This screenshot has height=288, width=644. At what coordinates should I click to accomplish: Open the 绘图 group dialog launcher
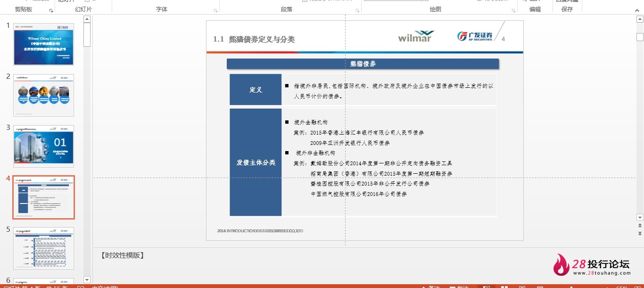(513, 10)
